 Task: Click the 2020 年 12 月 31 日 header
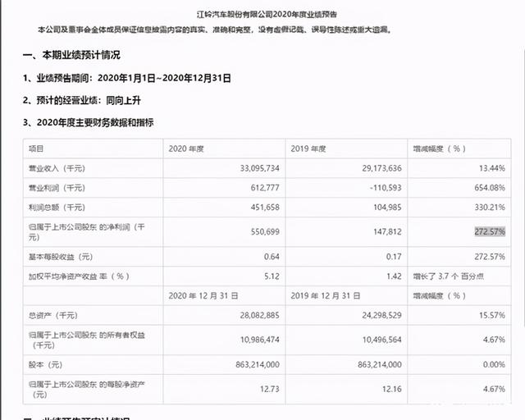(x=203, y=296)
